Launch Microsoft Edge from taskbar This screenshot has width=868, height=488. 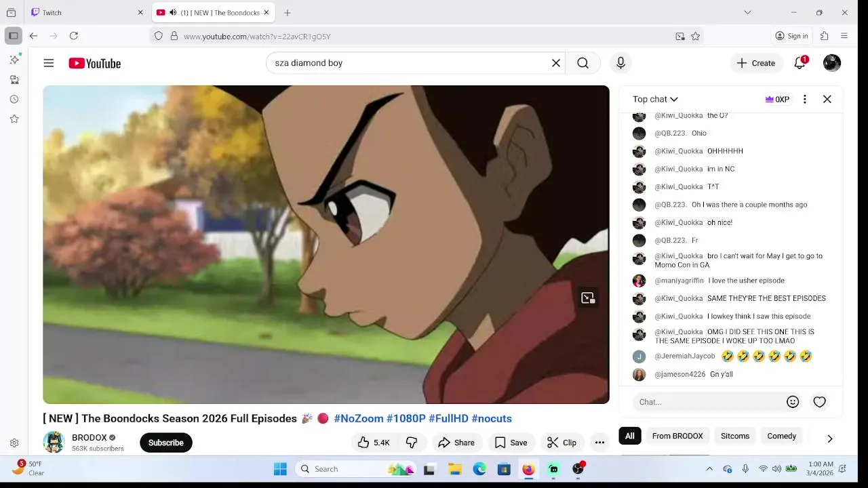(479, 469)
